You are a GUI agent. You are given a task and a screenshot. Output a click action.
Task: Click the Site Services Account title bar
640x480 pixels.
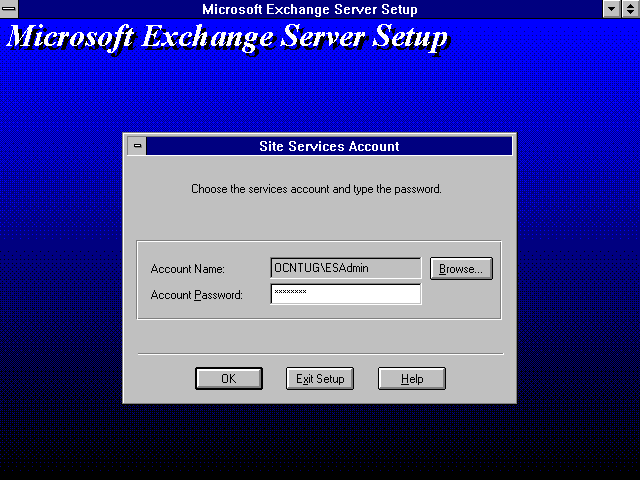coord(329,146)
